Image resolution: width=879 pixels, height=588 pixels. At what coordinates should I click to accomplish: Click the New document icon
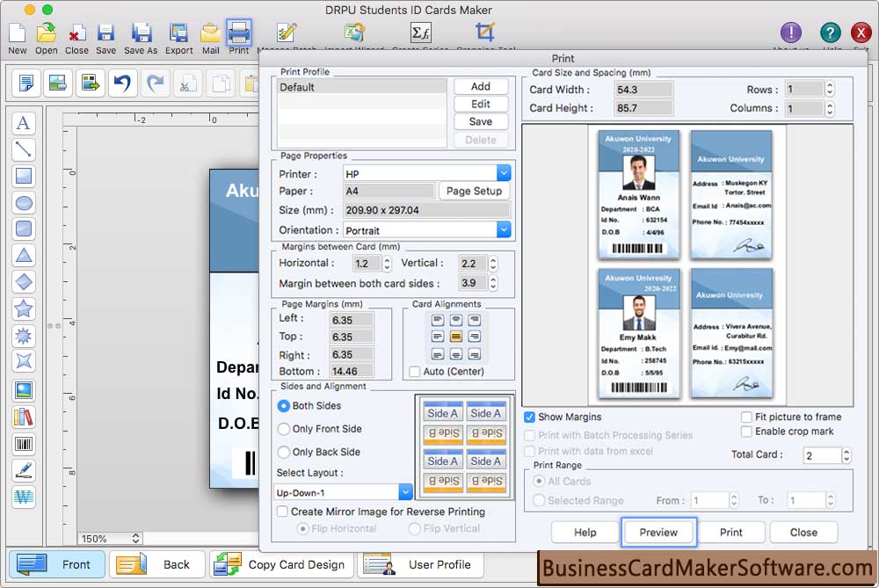[x=17, y=33]
